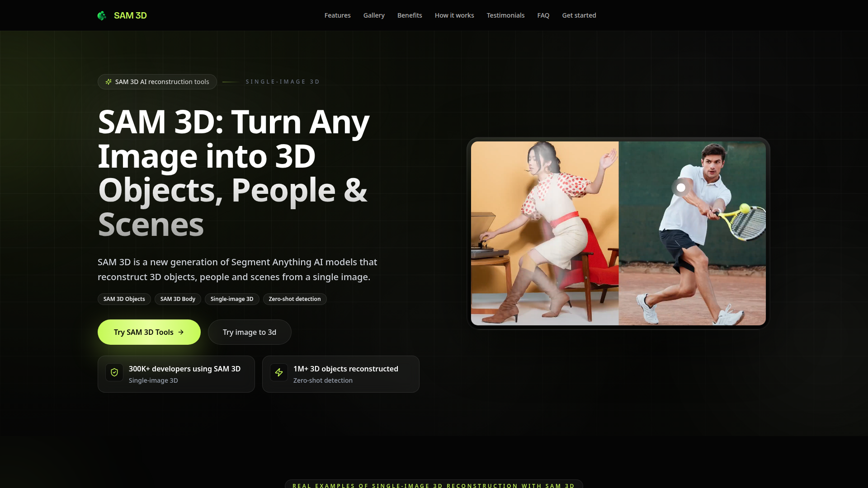The height and width of the screenshot is (488, 868).
Task: Click the 300K+ developers using SAM 3D text
Action: tap(184, 369)
